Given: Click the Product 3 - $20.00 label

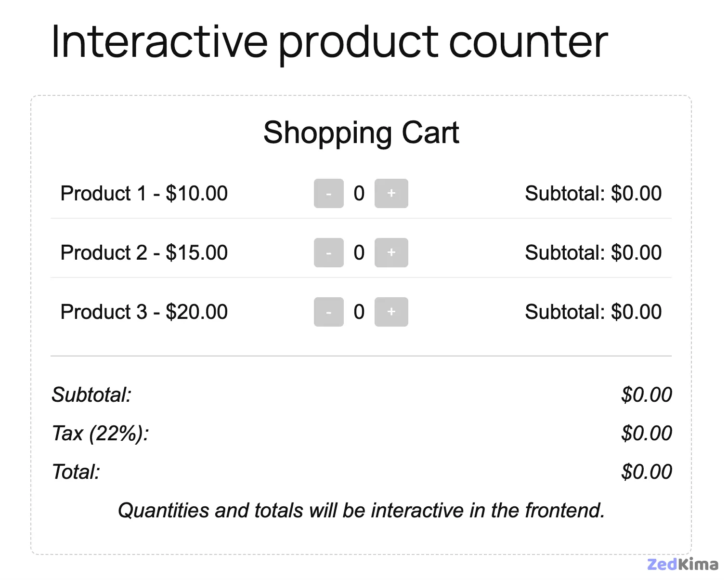Looking at the screenshot, I should [x=144, y=312].
